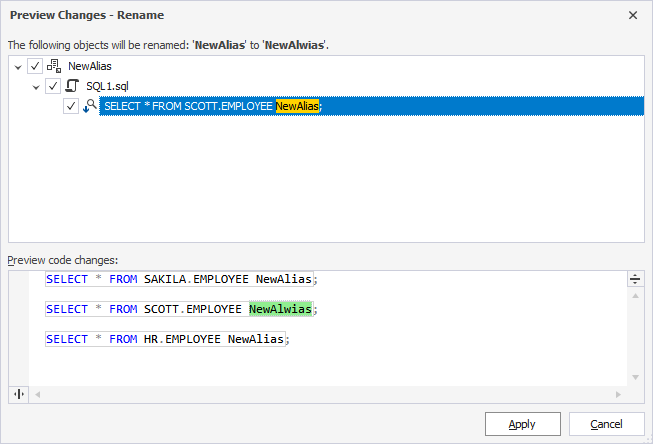Uncheck the SELECT statement reference checkbox

pos(71,106)
